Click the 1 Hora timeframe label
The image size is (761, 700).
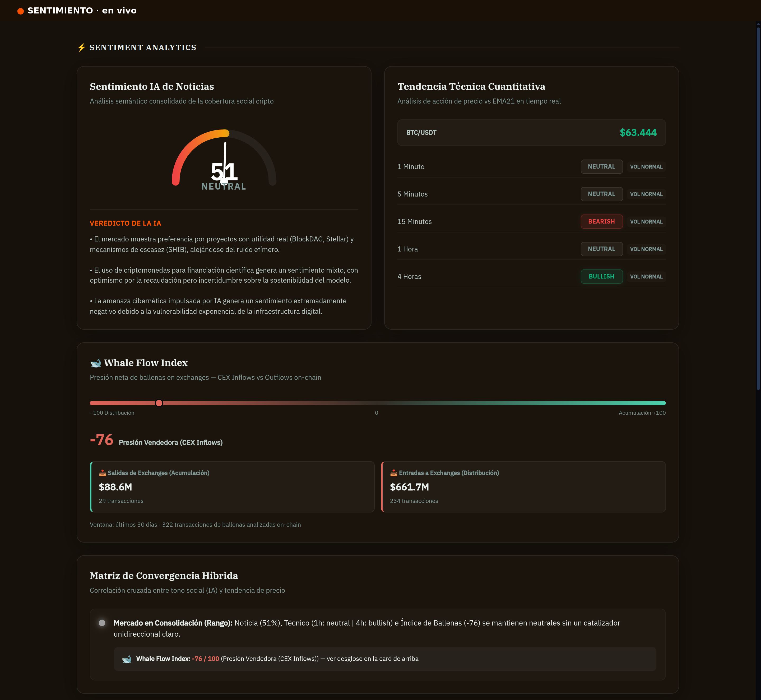click(407, 249)
